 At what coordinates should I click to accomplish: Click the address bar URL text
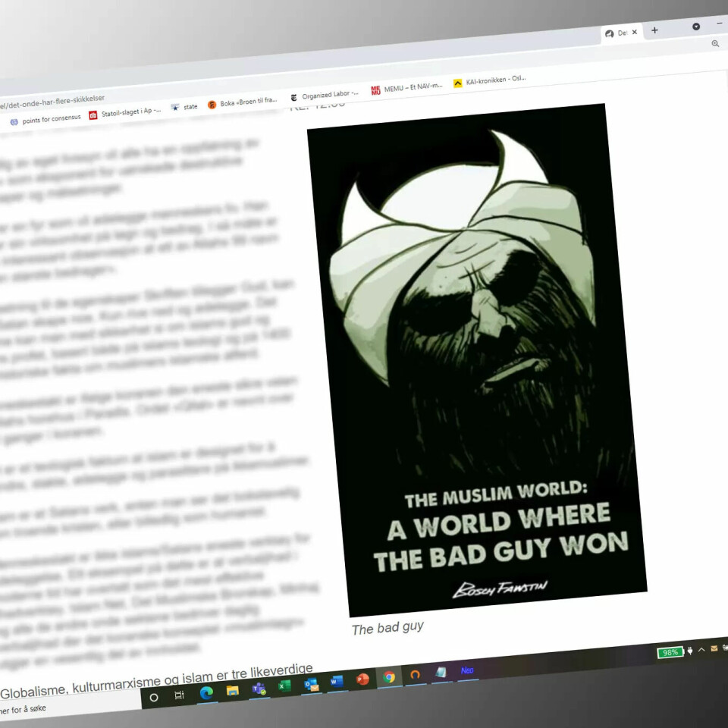[52, 102]
